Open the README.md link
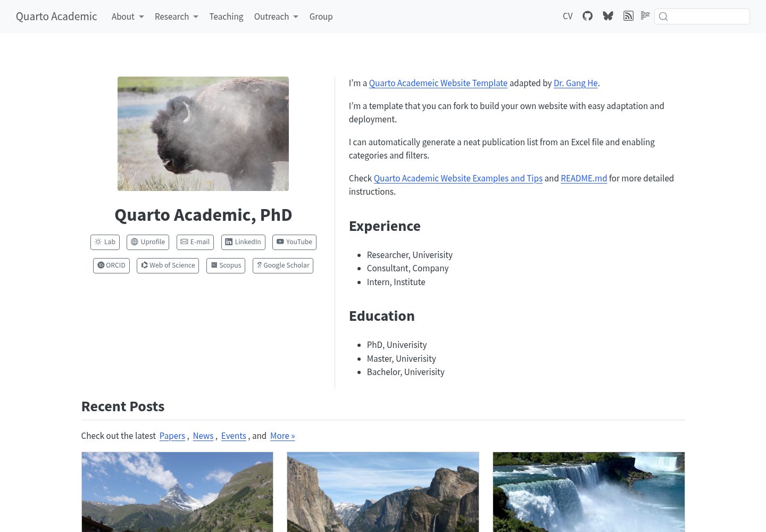The height and width of the screenshot is (532, 766). [x=584, y=178]
